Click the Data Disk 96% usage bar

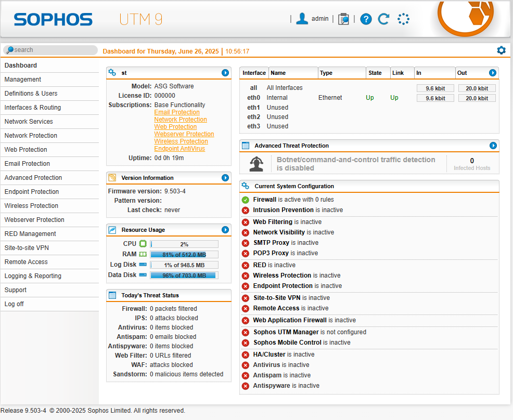[184, 275]
